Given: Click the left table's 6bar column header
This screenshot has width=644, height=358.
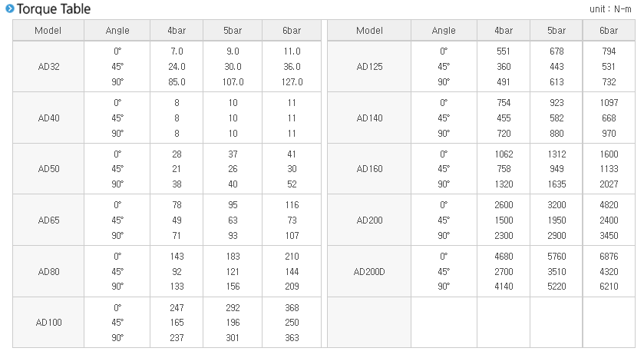Looking at the screenshot, I should coord(292,31).
